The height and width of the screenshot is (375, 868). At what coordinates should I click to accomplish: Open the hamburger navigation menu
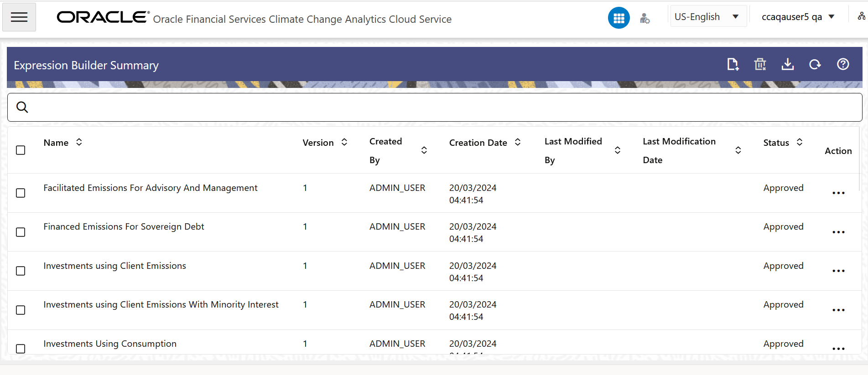pos(19,17)
